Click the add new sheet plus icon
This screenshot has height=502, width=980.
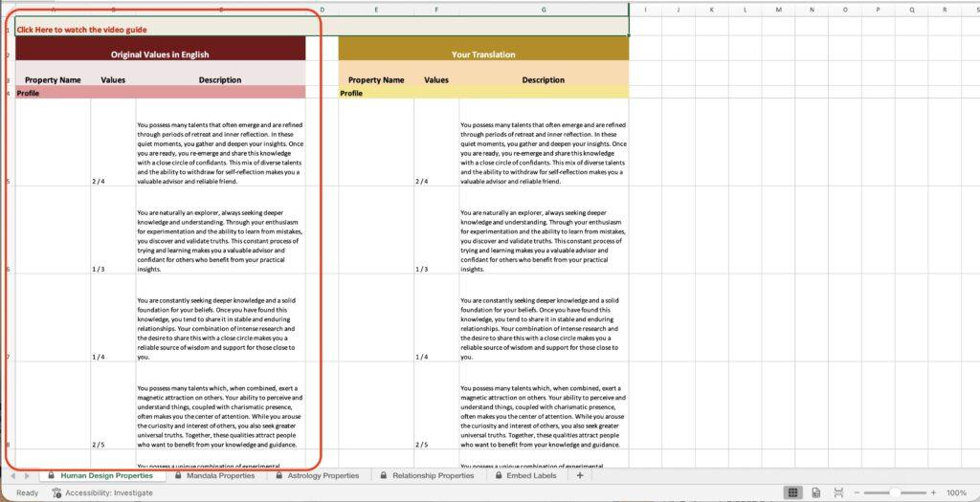579,475
